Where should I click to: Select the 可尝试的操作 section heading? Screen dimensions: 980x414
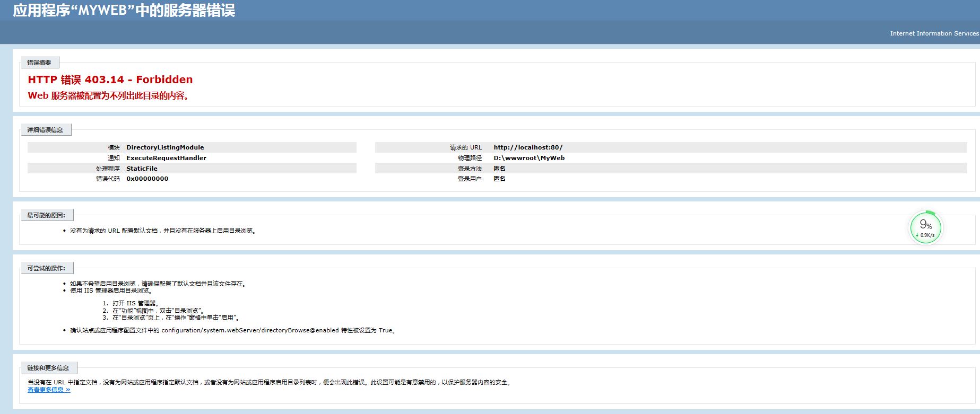(46, 268)
